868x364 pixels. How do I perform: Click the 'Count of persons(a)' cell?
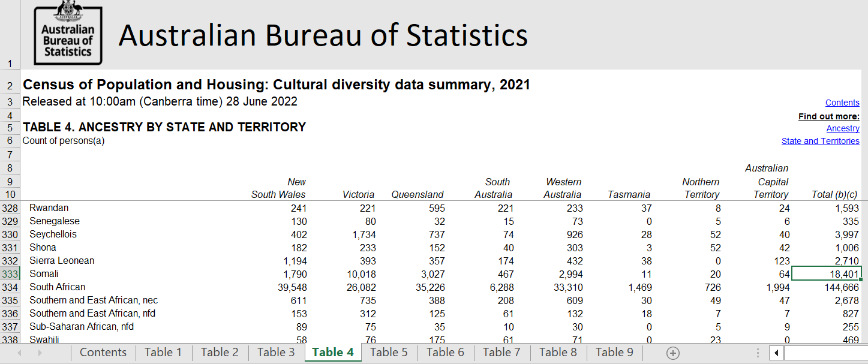pos(64,140)
